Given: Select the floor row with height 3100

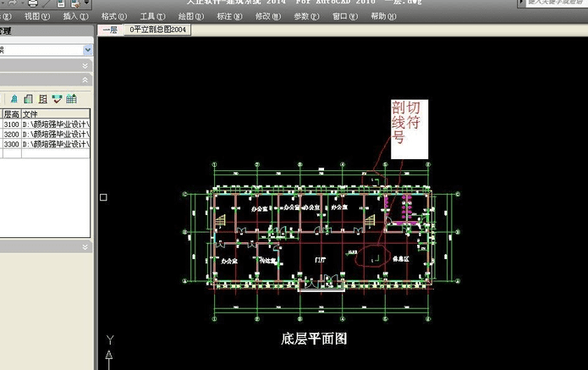Looking at the screenshot, I should click(x=45, y=124).
